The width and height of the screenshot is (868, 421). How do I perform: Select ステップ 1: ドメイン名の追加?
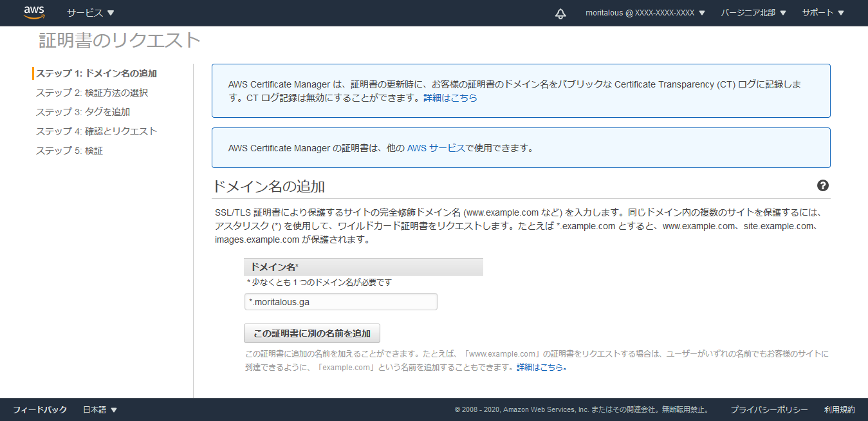(97, 73)
